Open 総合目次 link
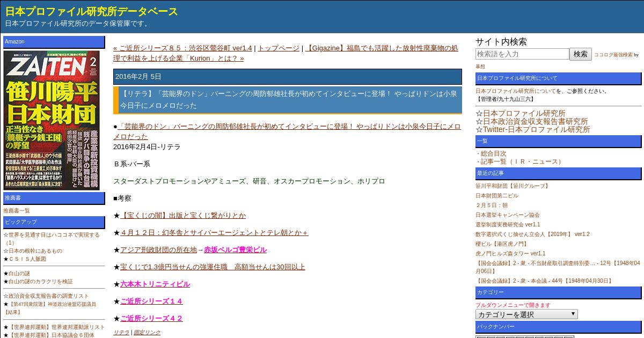This screenshot has height=338, width=644. click(x=493, y=153)
